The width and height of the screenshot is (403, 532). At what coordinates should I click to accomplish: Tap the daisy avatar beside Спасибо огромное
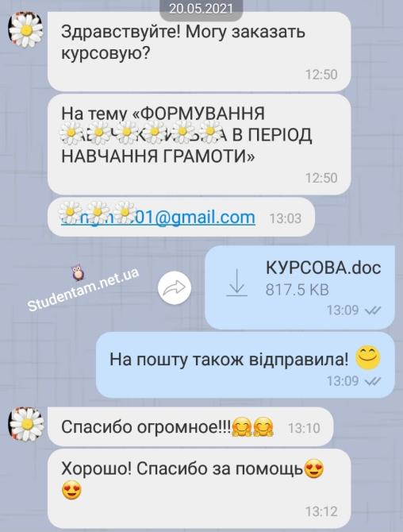[26, 425]
